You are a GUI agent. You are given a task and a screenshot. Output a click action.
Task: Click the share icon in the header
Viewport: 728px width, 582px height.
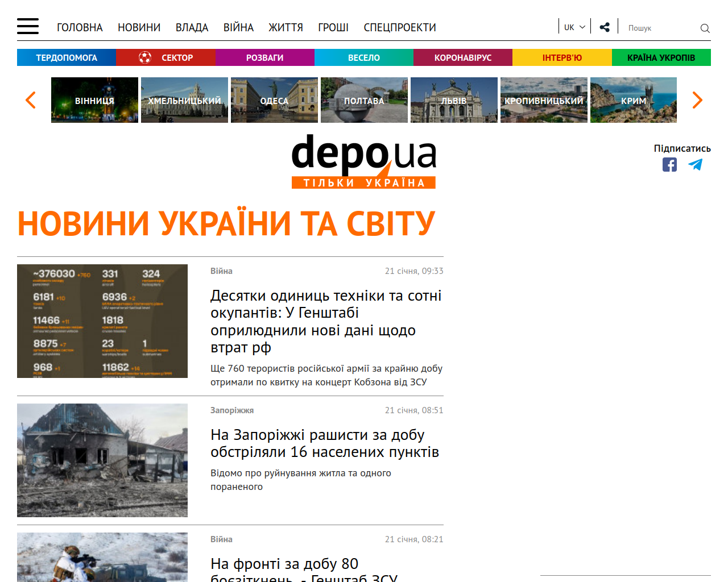pyautogui.click(x=605, y=27)
